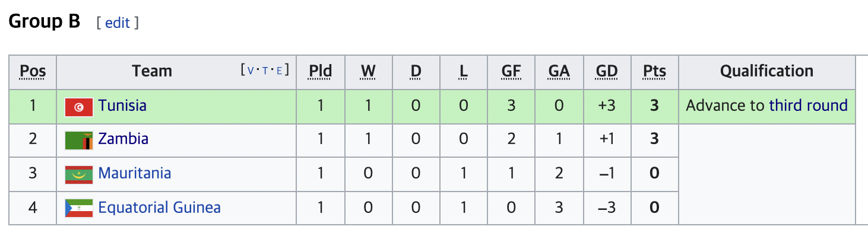The height and width of the screenshot is (236, 868).
Task: Click the GF column header abbreviation
Action: (x=511, y=72)
